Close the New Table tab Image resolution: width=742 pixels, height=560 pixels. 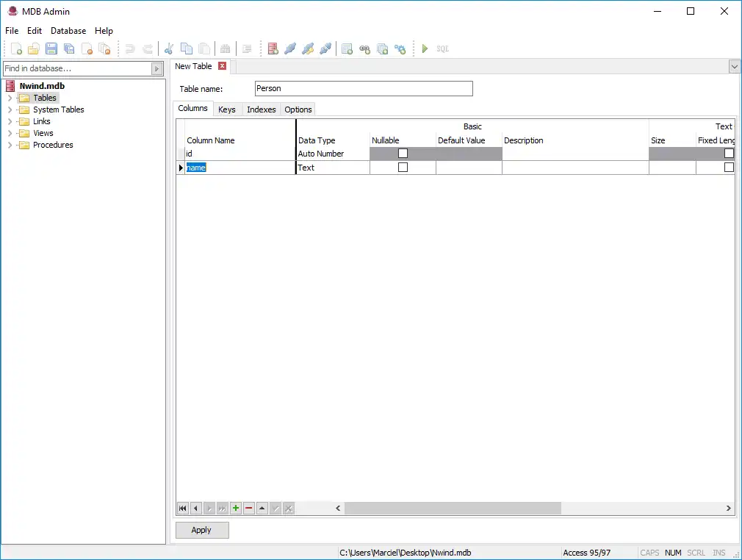[x=223, y=66]
